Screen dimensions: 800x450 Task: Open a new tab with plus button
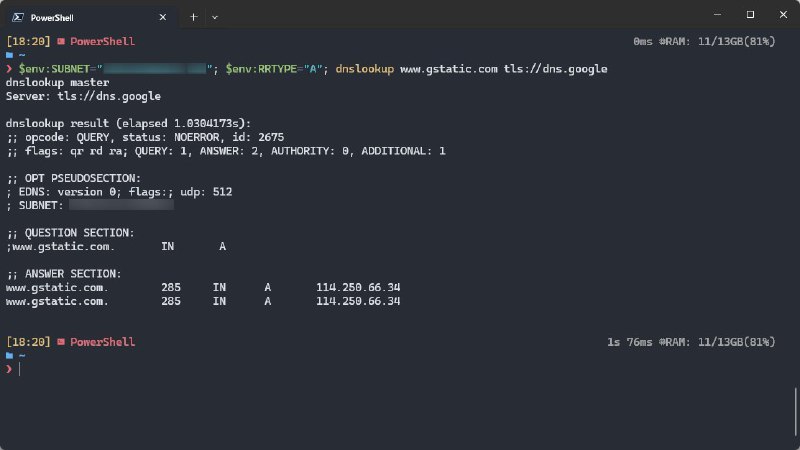click(x=194, y=16)
